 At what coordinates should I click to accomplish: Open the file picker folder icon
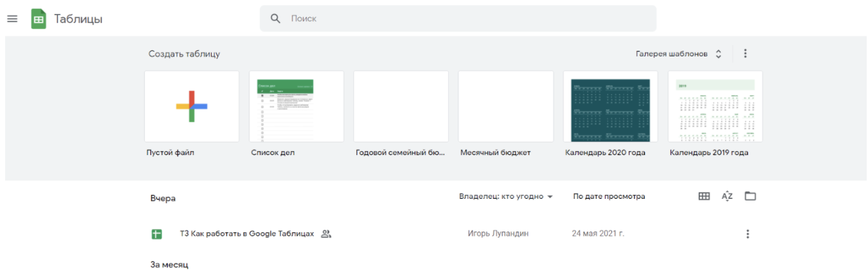[750, 196]
